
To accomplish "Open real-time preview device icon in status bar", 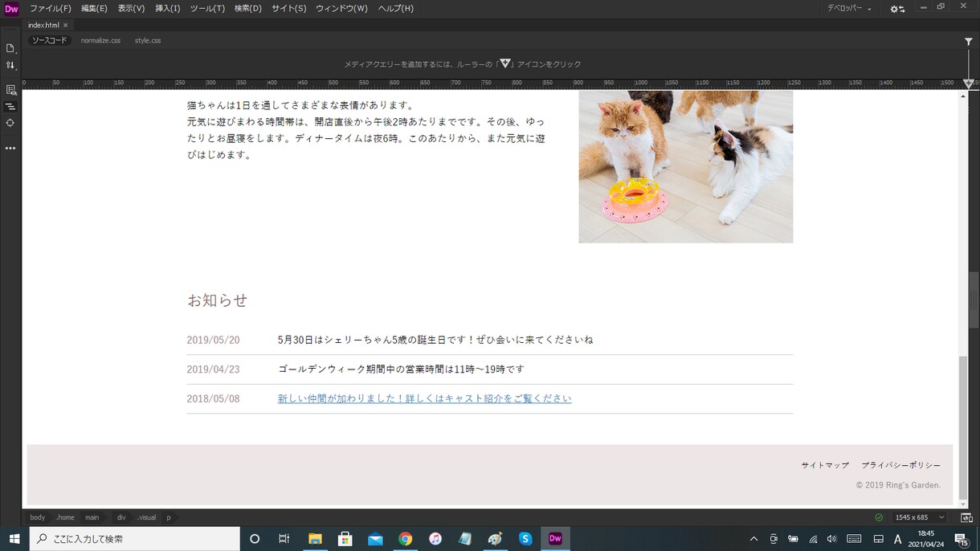I will (x=966, y=517).
